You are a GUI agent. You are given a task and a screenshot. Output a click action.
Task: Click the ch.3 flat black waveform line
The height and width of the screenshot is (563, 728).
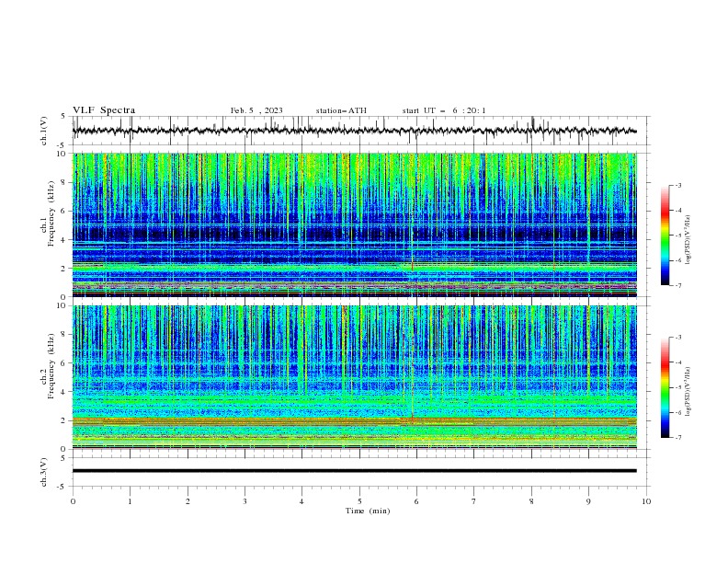click(x=354, y=471)
